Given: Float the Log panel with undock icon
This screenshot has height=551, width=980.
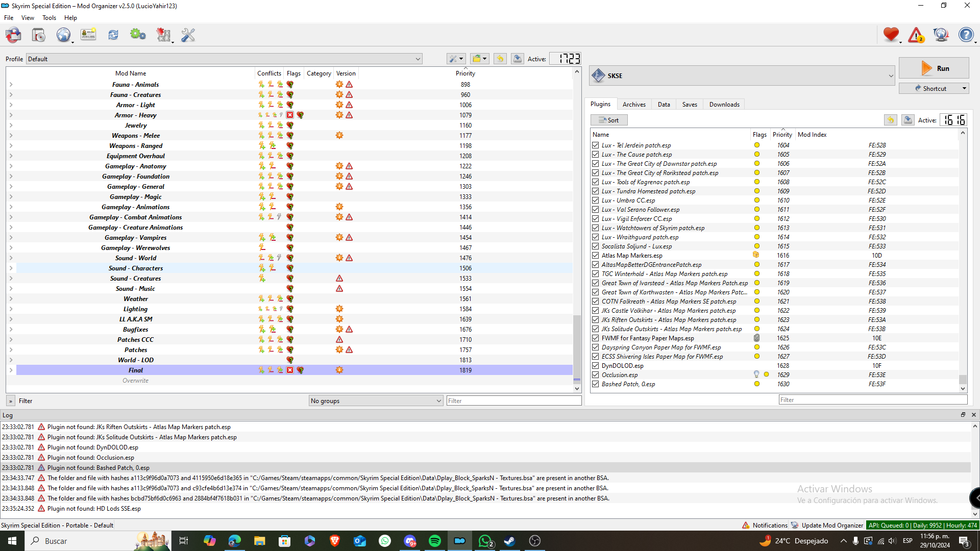Looking at the screenshot, I should pyautogui.click(x=963, y=415).
